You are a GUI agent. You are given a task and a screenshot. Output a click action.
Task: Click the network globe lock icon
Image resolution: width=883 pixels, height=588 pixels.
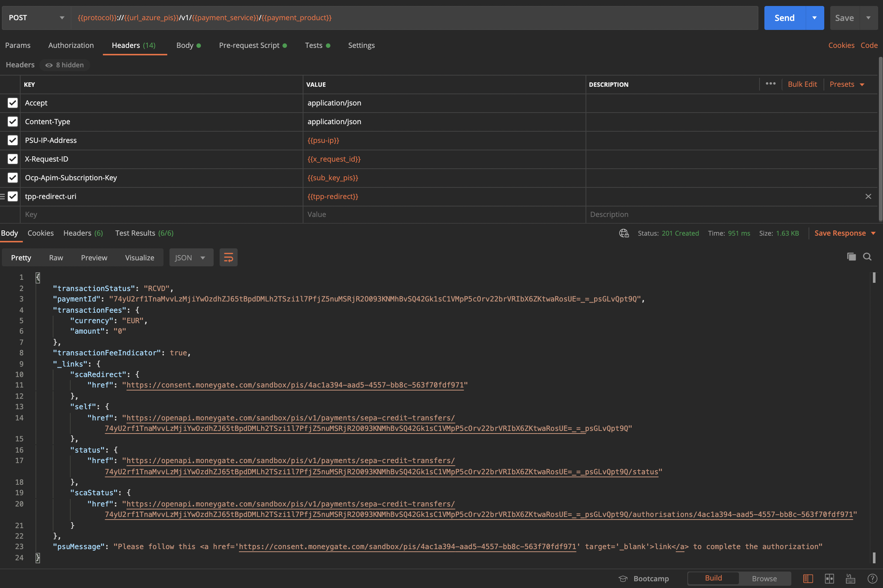coord(624,233)
